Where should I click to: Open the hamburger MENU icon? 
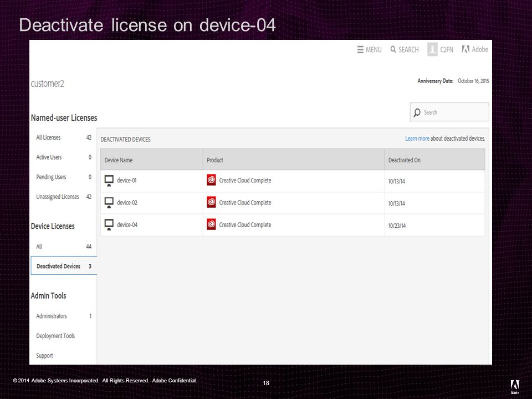pyautogui.click(x=360, y=49)
